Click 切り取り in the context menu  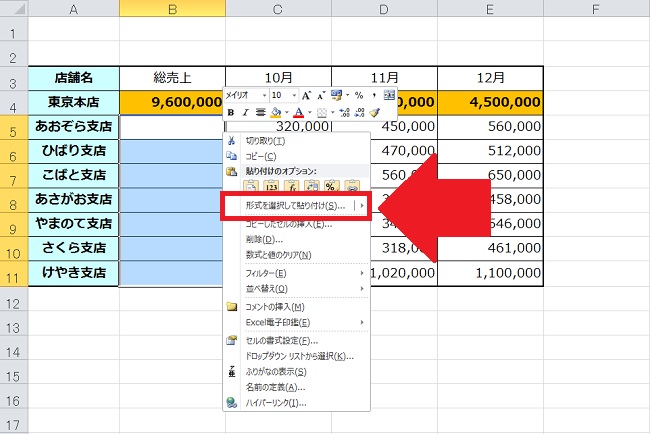pyautogui.click(x=265, y=142)
